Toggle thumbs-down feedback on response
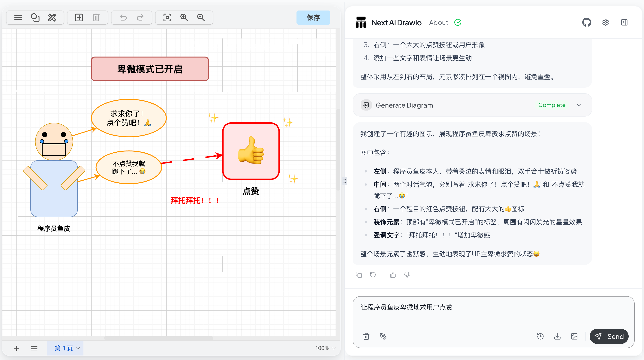644x360 pixels. click(407, 275)
